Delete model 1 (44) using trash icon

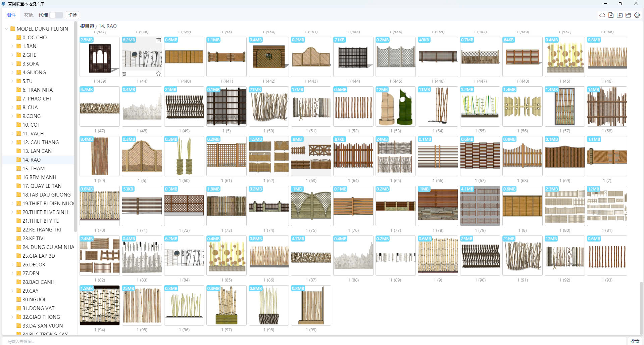tap(158, 40)
